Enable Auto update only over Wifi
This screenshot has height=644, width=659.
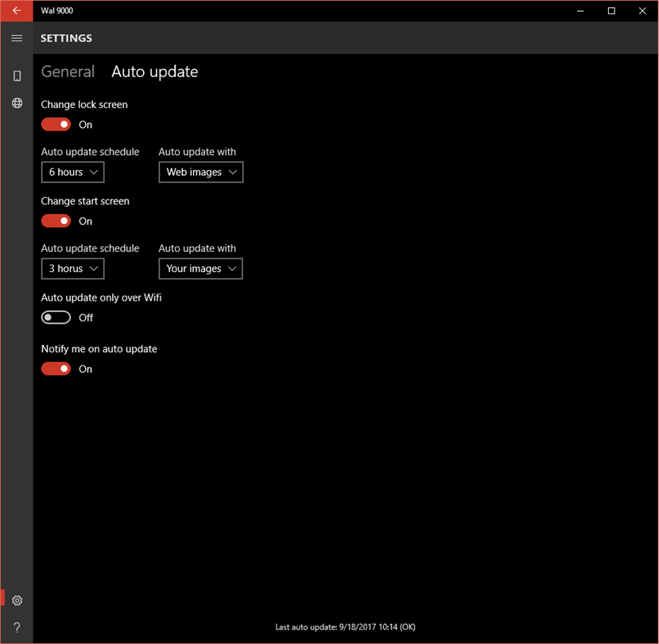click(56, 318)
